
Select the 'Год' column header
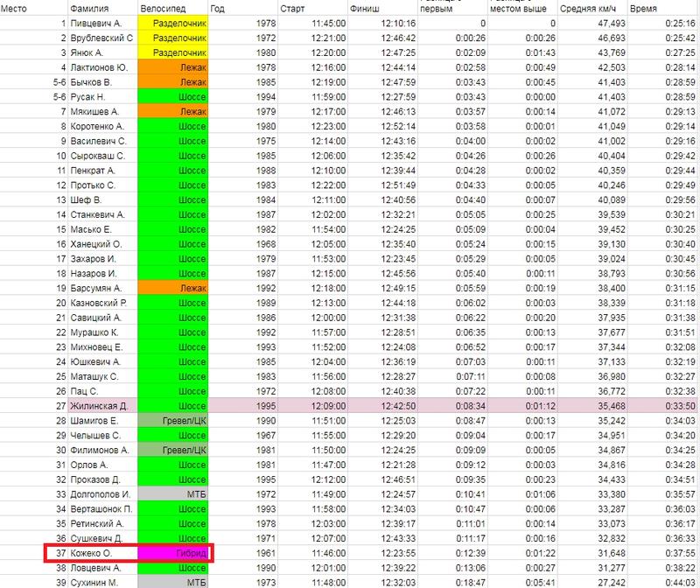pos(243,8)
